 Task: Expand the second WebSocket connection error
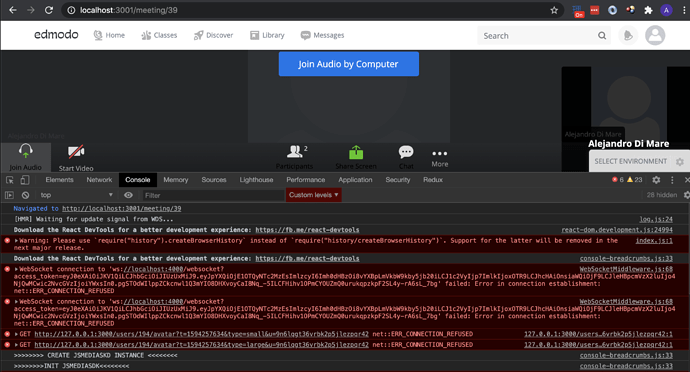16,302
